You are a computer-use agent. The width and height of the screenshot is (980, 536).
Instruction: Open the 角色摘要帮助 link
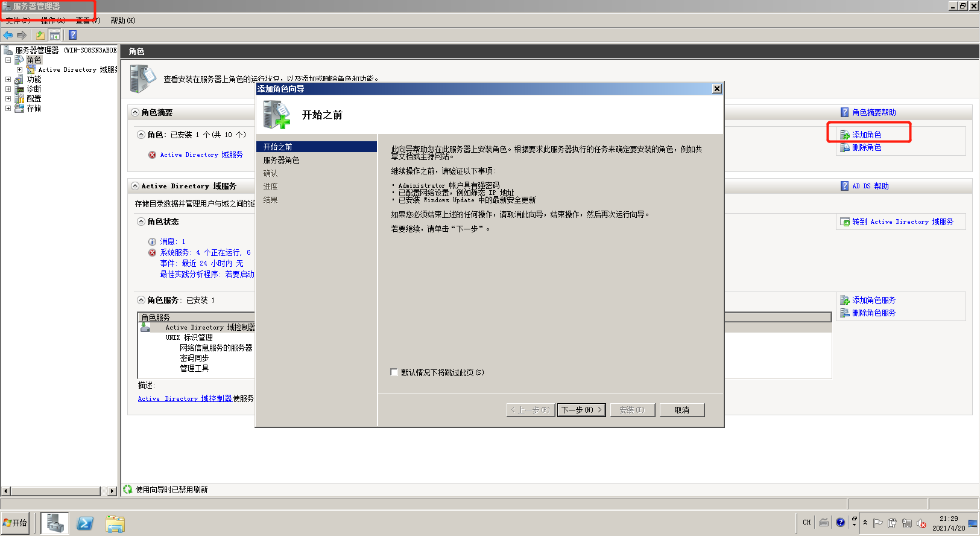[x=874, y=113]
